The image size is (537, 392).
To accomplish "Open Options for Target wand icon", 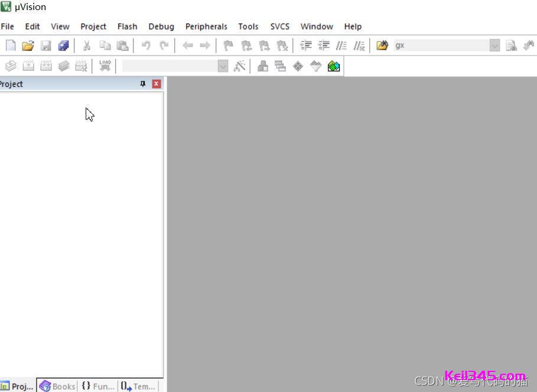I will coord(239,66).
